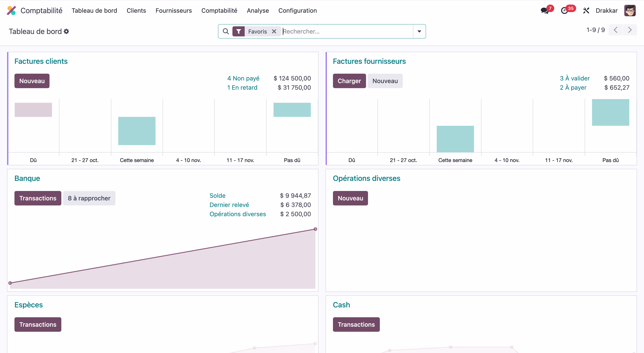Viewport: 644px width, 353px height.
Task: Expand the Factures clients panel title
Action: click(41, 61)
